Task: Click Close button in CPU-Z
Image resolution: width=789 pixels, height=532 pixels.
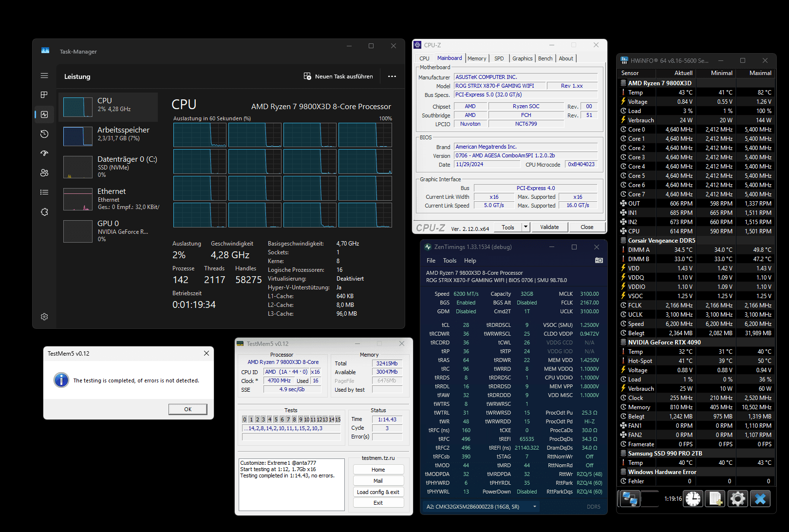Action: pyautogui.click(x=587, y=227)
